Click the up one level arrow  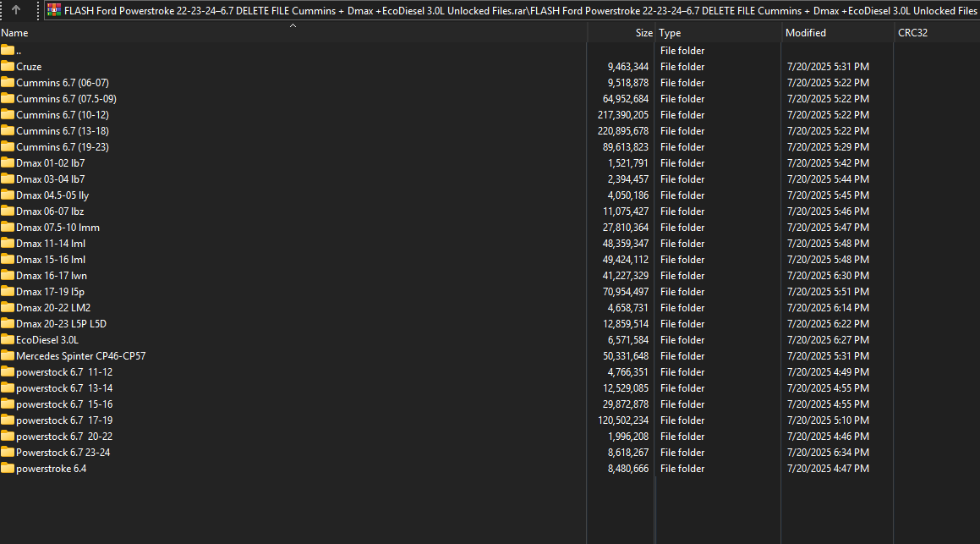tap(16, 10)
